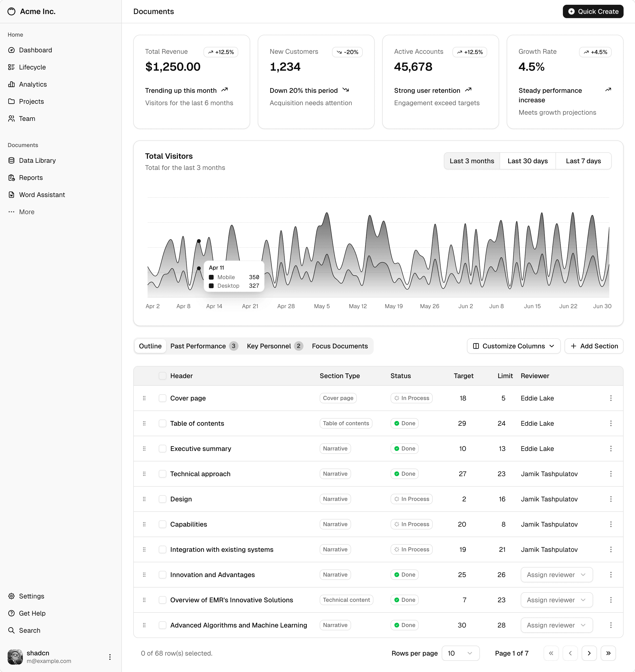Viewport: 635px width, 672px height.
Task: Select the Dashboard icon in sidebar
Action: point(11,50)
